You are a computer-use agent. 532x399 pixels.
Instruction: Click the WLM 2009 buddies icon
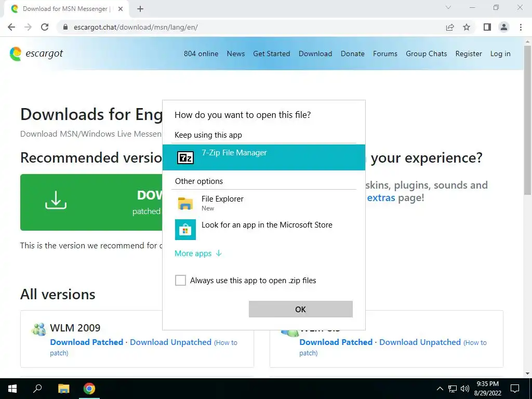pyautogui.click(x=38, y=329)
